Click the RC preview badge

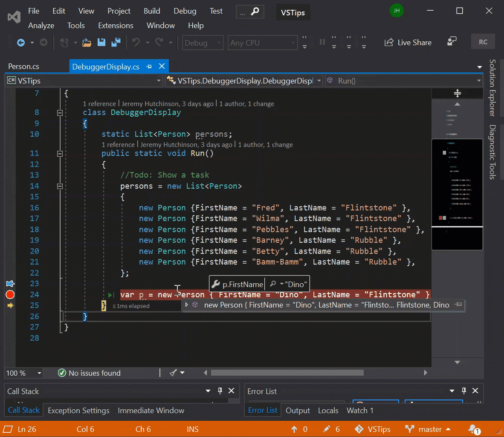[483, 42]
